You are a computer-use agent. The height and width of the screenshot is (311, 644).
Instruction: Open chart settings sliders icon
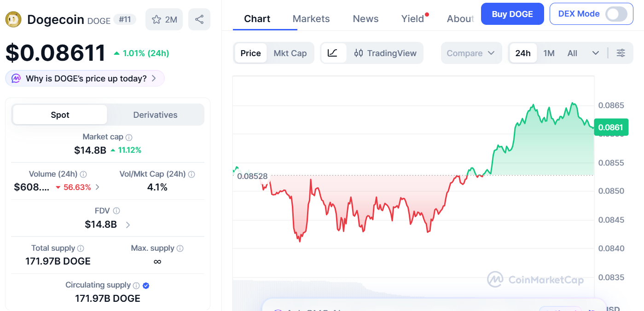click(x=621, y=53)
